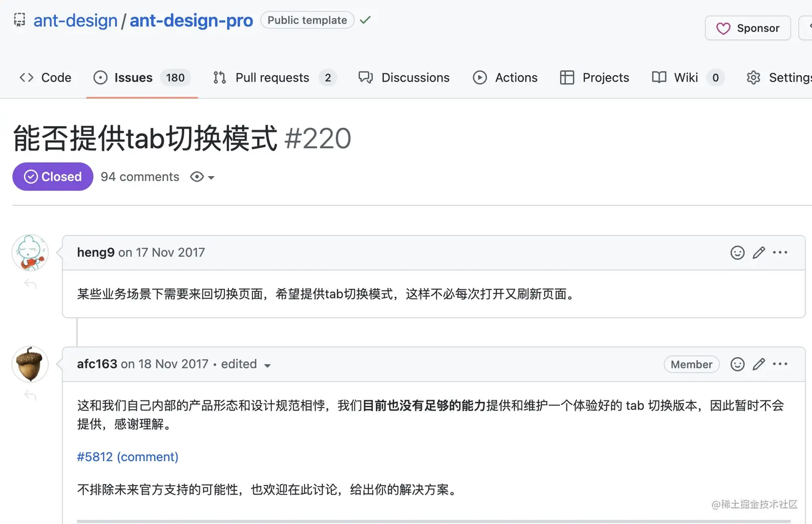Screen dimensions: 812x524
Task: Click the purple Closed status badge
Action: 53,177
